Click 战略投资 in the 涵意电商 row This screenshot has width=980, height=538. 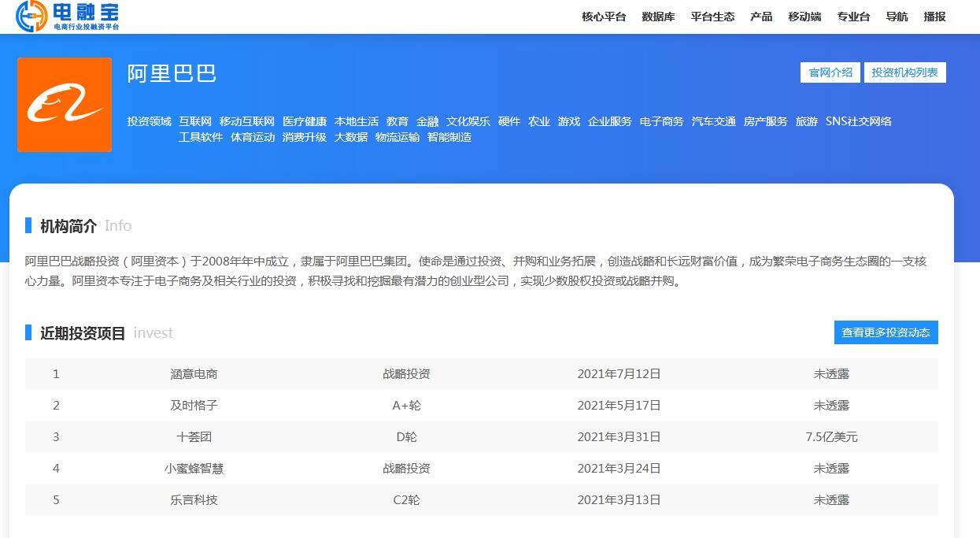(406, 374)
